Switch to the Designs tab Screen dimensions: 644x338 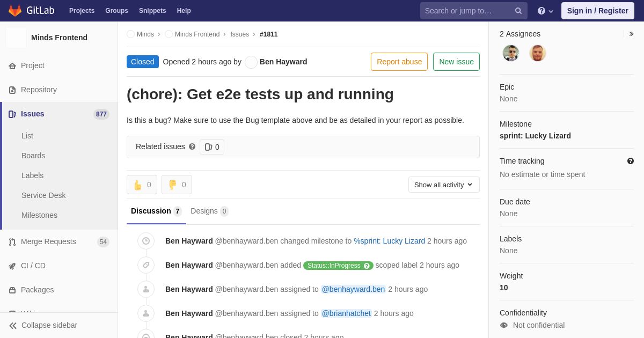pyautogui.click(x=209, y=211)
